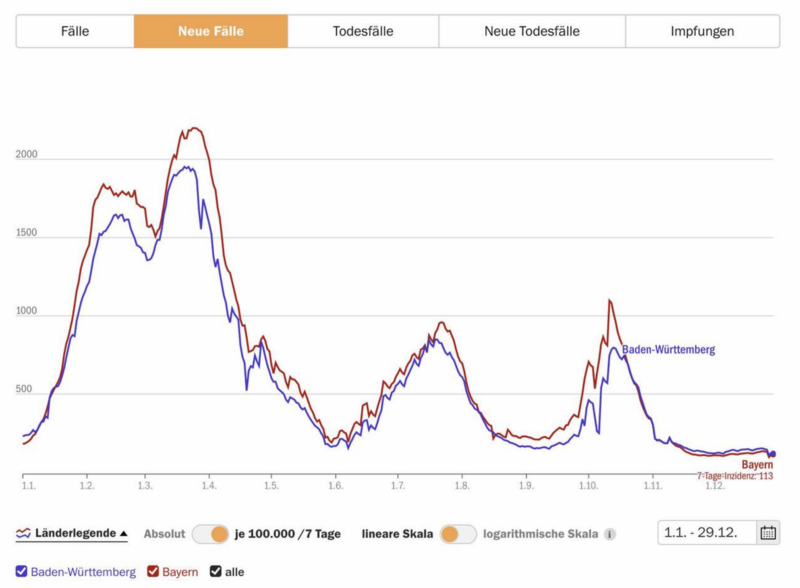Image resolution: width=800 pixels, height=588 pixels.
Task: Toggle the alle checkbox
Action: (x=216, y=571)
